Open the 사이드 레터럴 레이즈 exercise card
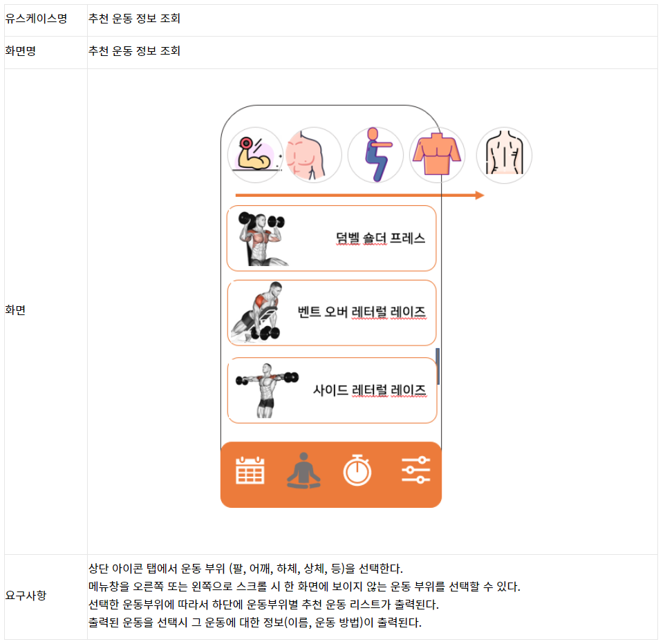The height and width of the screenshot is (644, 665). point(332,390)
